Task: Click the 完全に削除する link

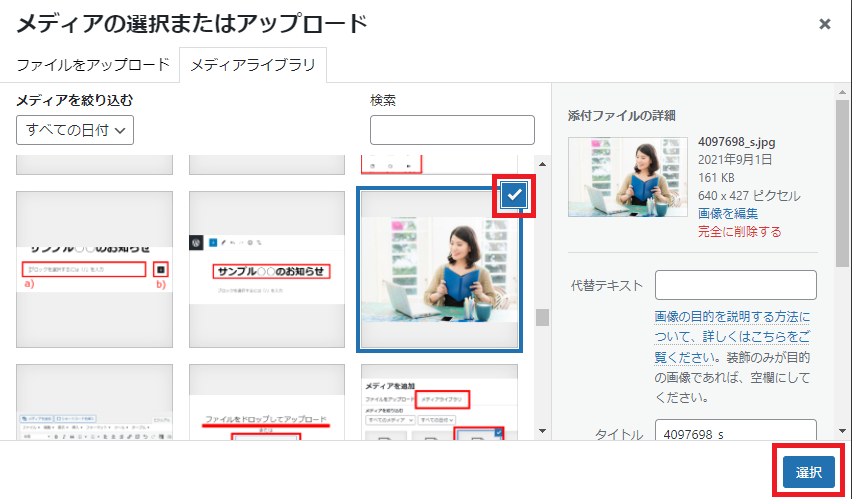Action: tap(740, 231)
